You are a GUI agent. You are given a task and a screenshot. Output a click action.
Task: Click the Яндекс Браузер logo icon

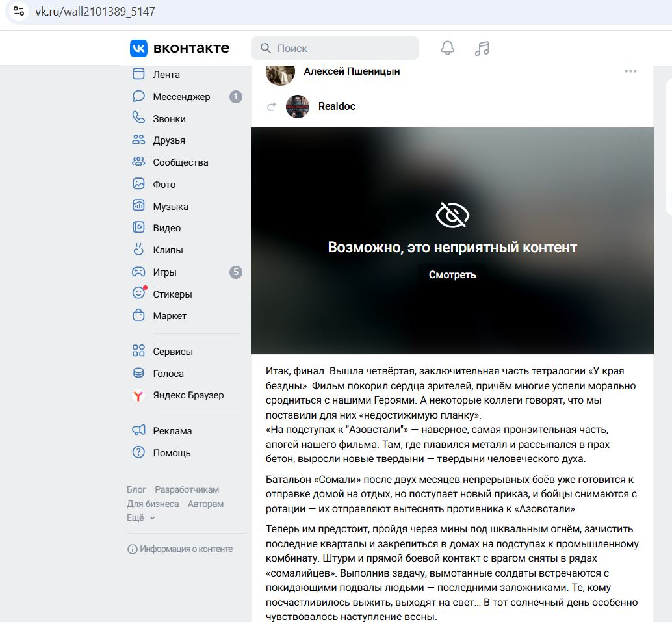click(x=138, y=395)
